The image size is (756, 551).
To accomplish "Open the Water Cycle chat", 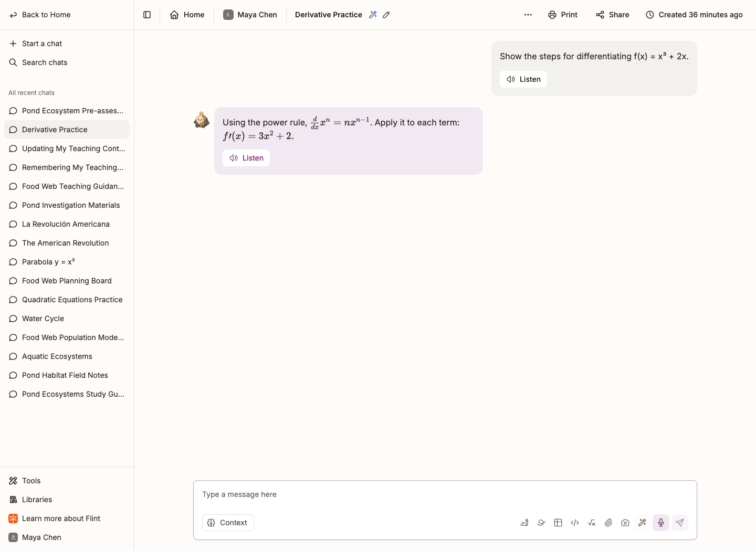I will tap(67, 319).
